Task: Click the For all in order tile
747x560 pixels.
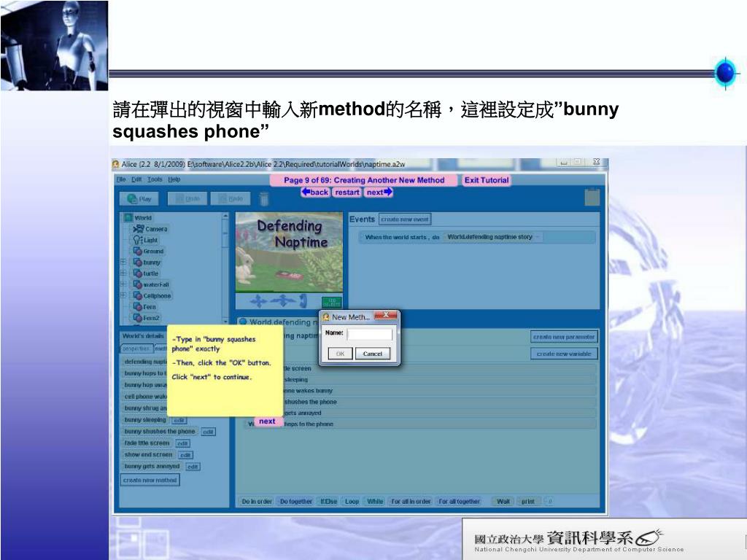Action: pos(411,502)
